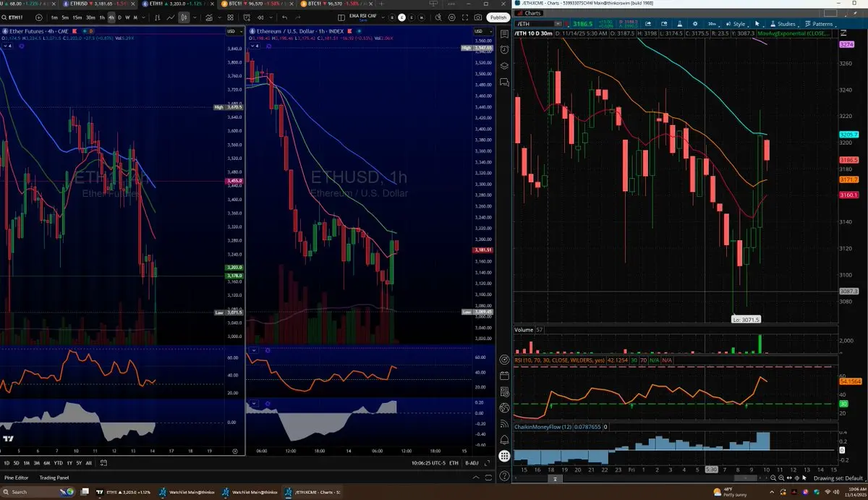Screen dimensions: 868x500
Task: Open the TradingView watchlist sidebar icon
Action: [504, 34]
